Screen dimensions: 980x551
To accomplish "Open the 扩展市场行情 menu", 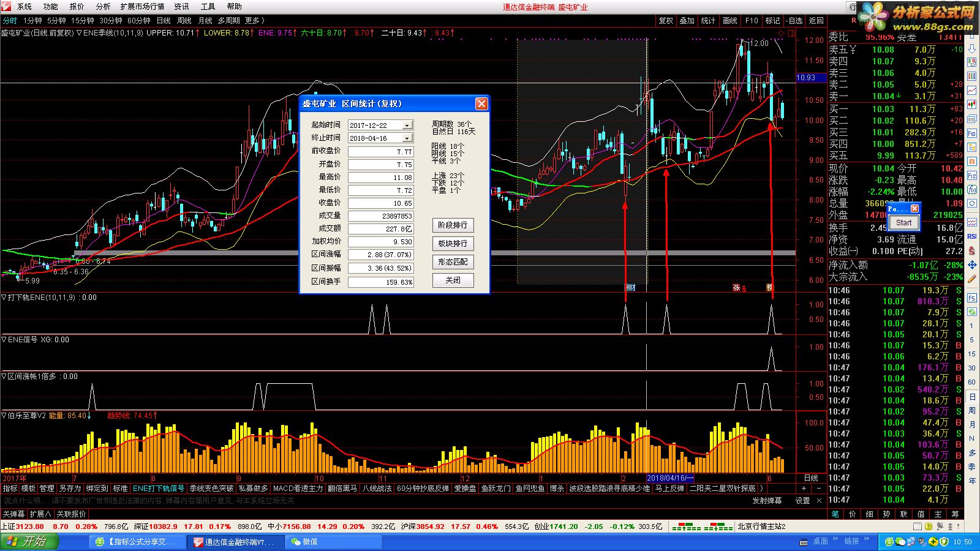I will pyautogui.click(x=142, y=7).
